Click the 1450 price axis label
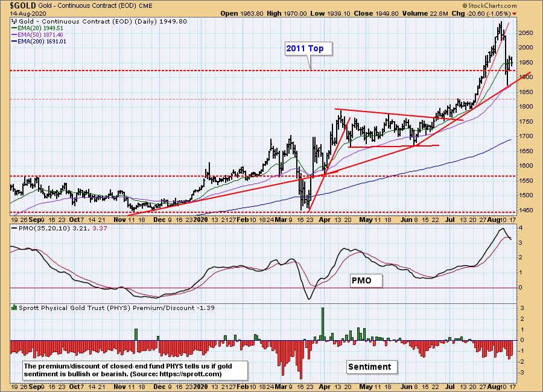Image resolution: width=543 pixels, height=392 pixels. (x=526, y=210)
